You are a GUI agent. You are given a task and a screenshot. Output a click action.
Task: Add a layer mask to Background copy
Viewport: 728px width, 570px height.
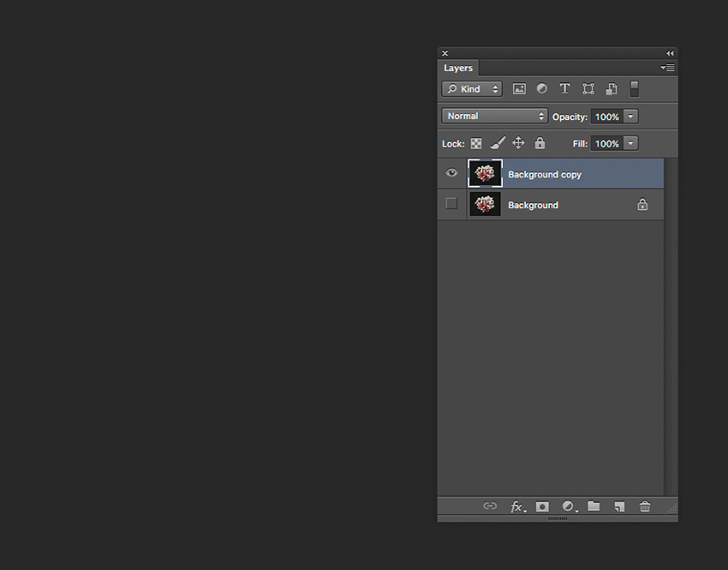(542, 507)
